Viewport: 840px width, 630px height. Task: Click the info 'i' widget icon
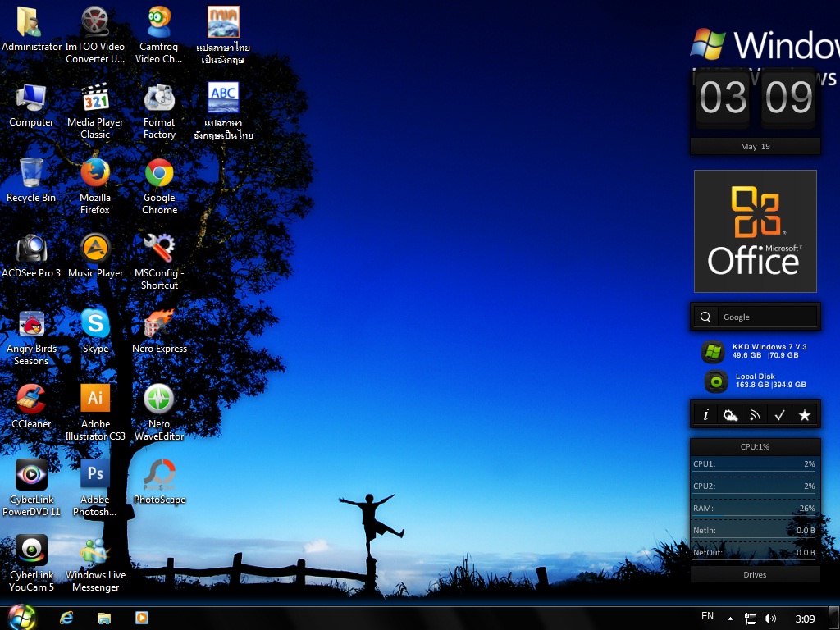coord(705,414)
